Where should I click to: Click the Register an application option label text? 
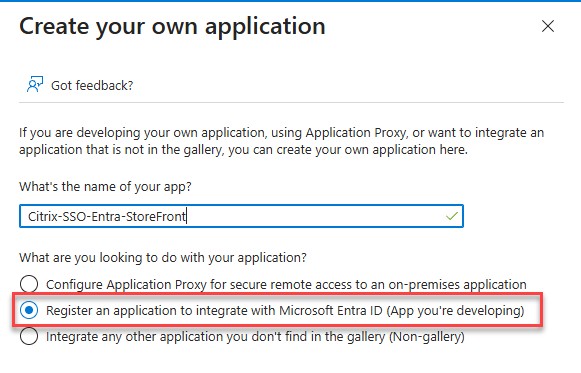tap(285, 310)
